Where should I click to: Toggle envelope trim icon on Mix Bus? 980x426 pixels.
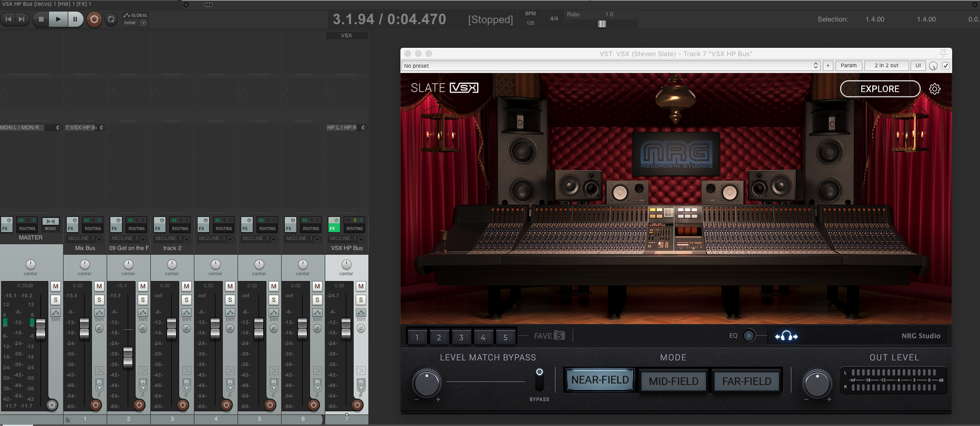tap(99, 313)
